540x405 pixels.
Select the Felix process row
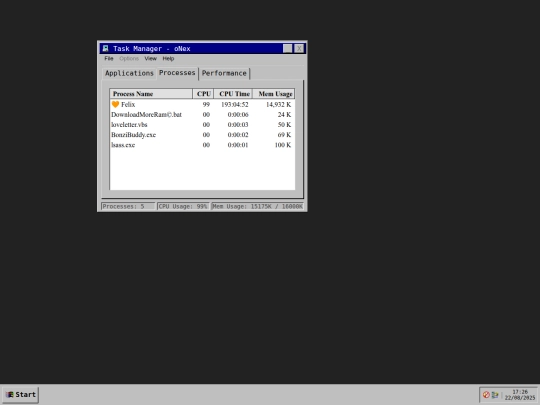[202, 104]
